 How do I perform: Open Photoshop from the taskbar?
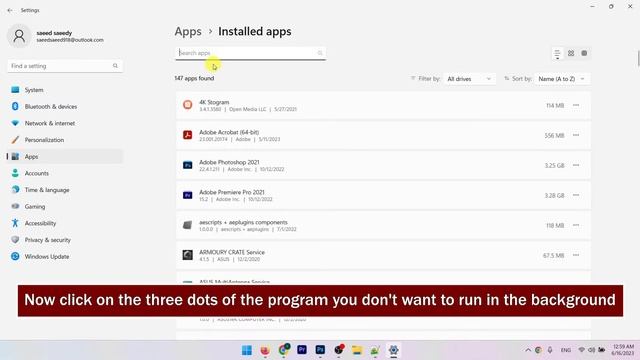click(320, 350)
